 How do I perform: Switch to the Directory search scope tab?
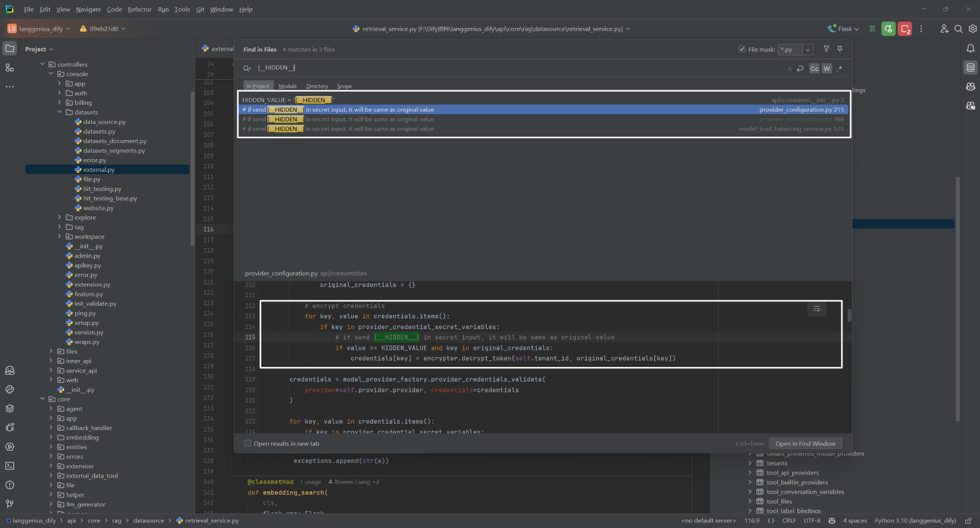[317, 86]
